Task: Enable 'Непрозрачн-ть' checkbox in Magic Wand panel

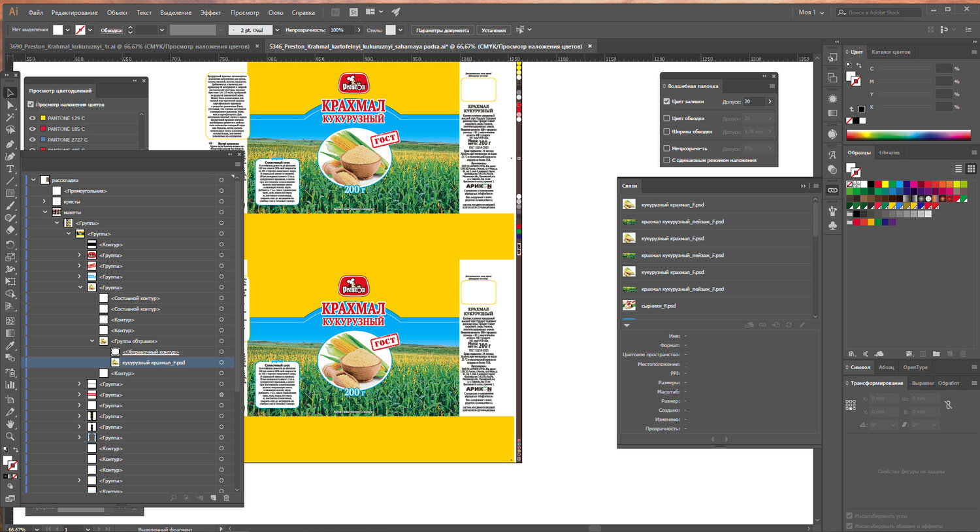Action: click(x=666, y=148)
